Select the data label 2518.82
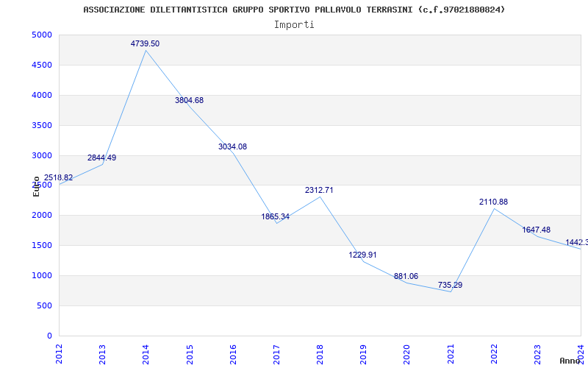 pyautogui.click(x=59, y=177)
